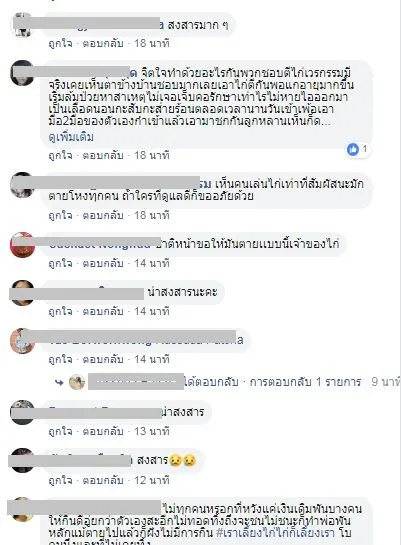Viewport: 401px width, 545px height.
Task: Click the red avatar beside the 'ชาติหน้าขอให้มันตาย' comment
Action: (x=23, y=245)
